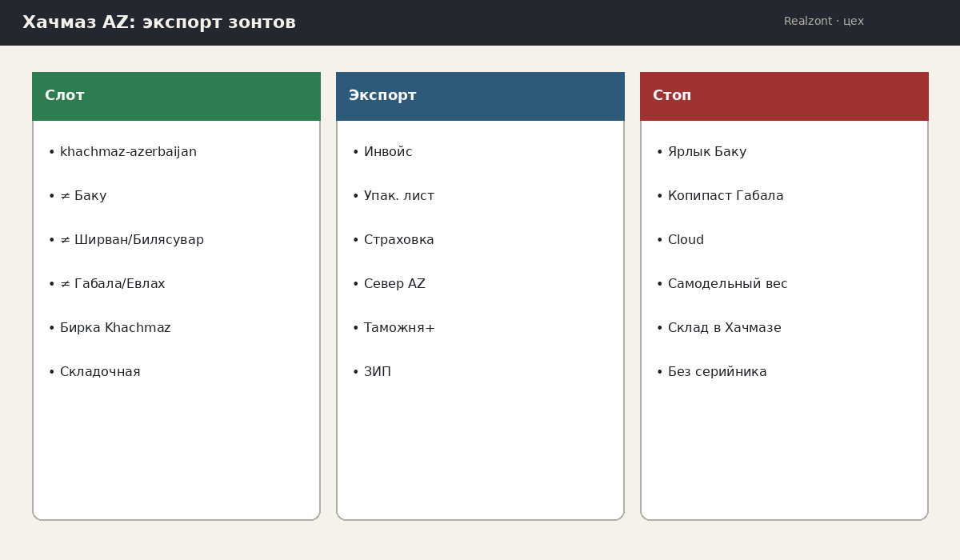
Task: Select the "≠ Габала/Евлах" entry
Action: 106,284
